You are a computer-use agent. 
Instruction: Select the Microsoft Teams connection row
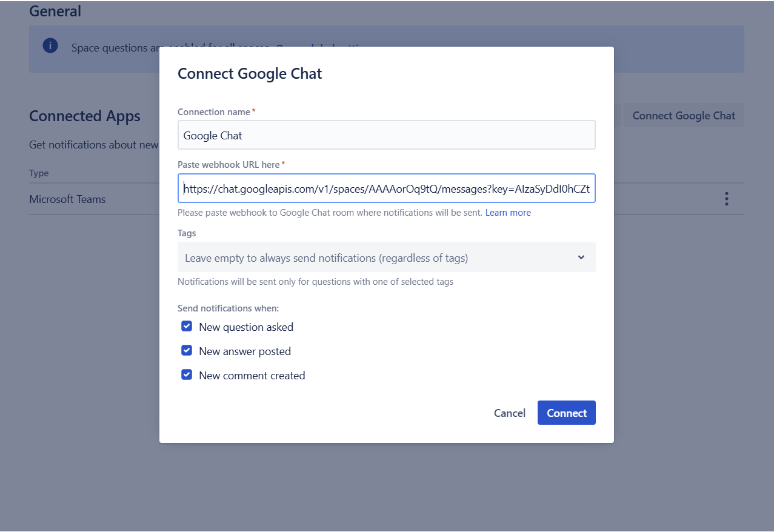(67, 199)
